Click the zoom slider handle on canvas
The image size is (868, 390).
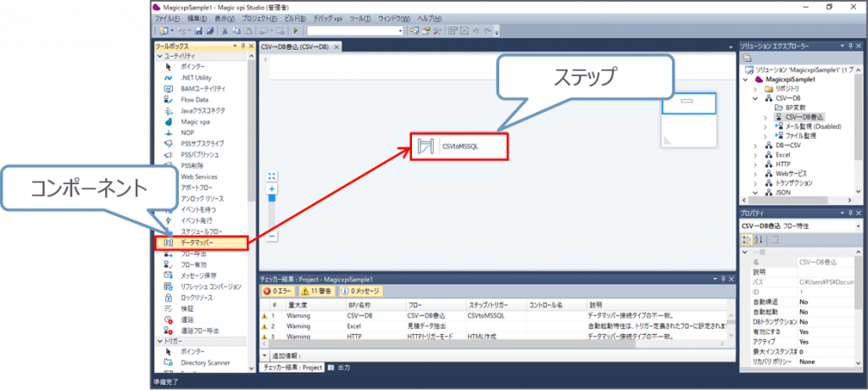(272, 198)
